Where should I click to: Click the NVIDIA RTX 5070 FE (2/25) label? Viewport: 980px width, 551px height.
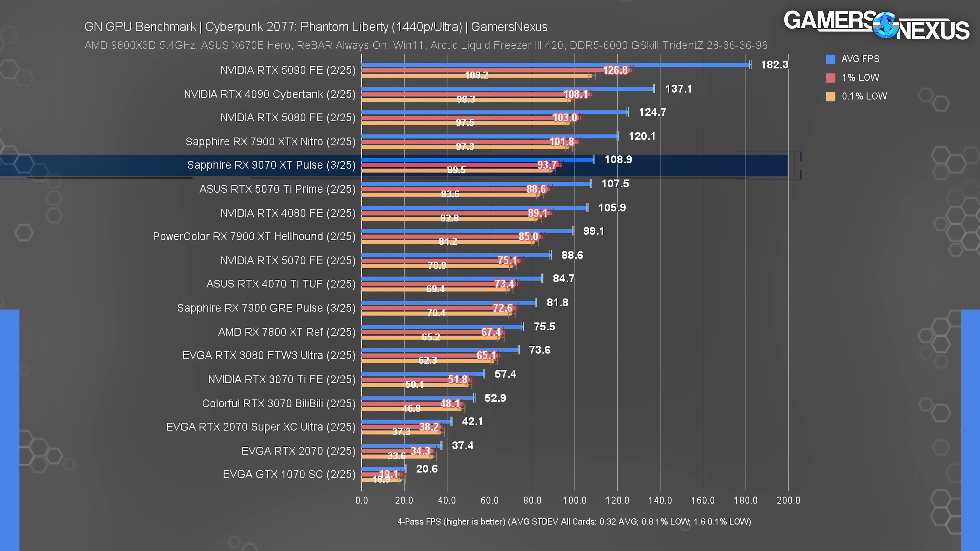click(288, 261)
